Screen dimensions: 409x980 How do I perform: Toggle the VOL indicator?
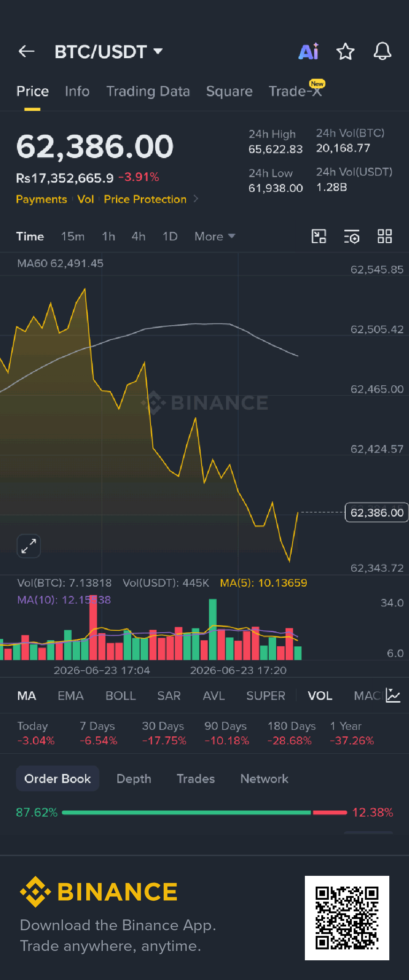pos(320,696)
